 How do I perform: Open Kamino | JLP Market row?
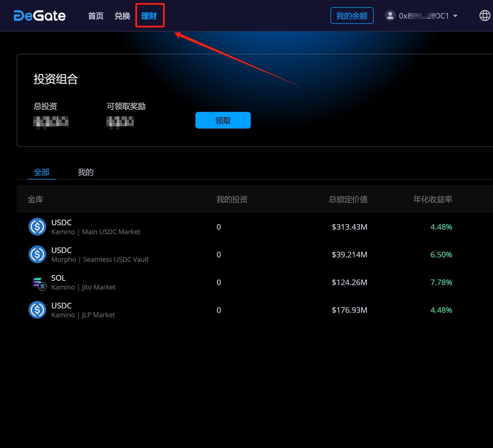[255, 310]
